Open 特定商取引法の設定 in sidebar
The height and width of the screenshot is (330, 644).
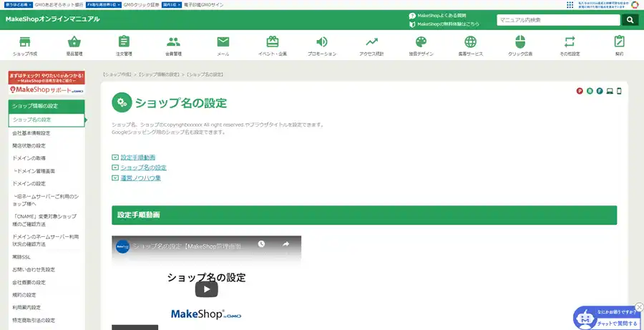(x=34, y=320)
